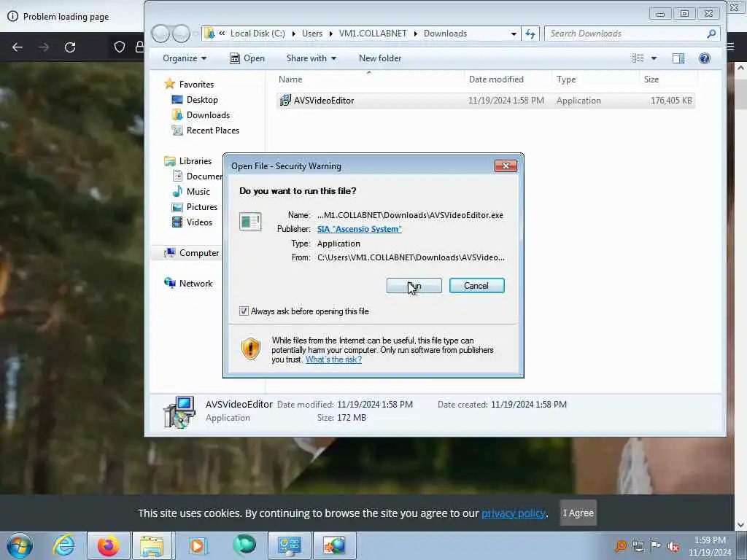Uncheck Always ask before opening this file

[x=244, y=311]
